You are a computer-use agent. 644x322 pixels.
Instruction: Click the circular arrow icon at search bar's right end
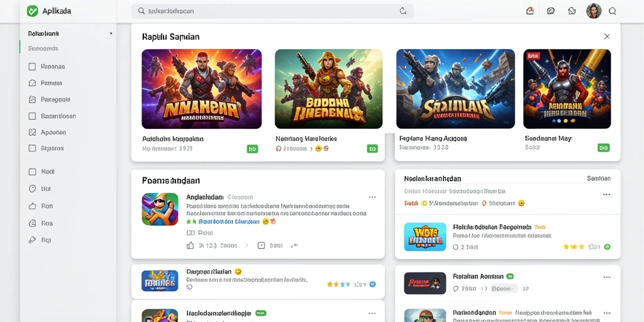click(x=403, y=11)
